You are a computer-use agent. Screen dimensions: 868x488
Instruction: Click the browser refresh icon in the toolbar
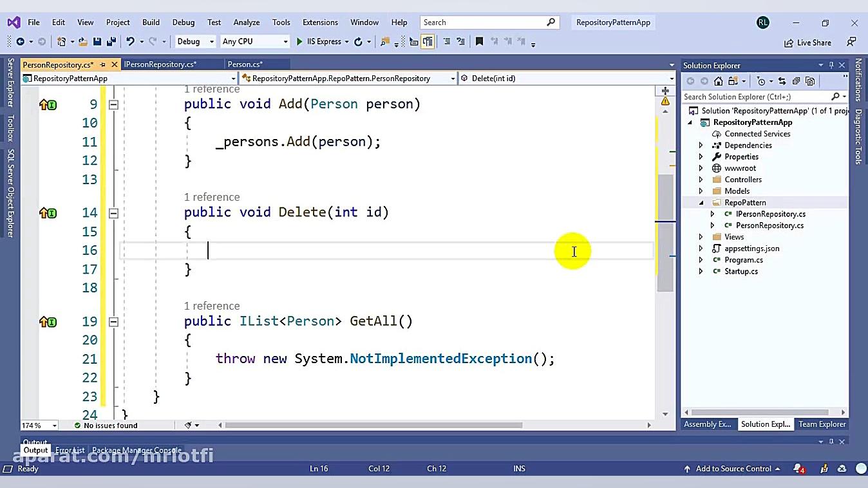tap(358, 42)
